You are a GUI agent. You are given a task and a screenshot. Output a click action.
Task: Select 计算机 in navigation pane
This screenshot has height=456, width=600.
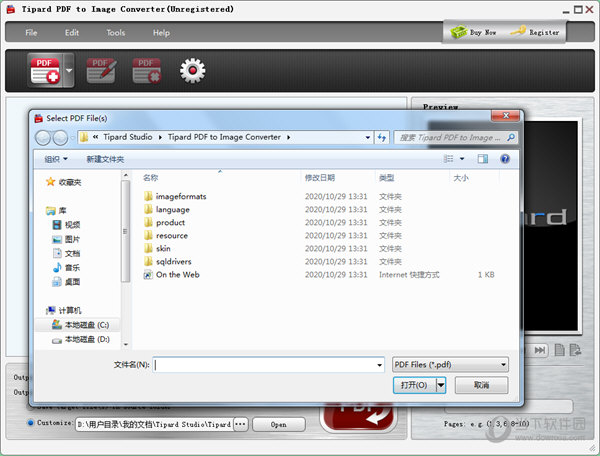point(64,310)
